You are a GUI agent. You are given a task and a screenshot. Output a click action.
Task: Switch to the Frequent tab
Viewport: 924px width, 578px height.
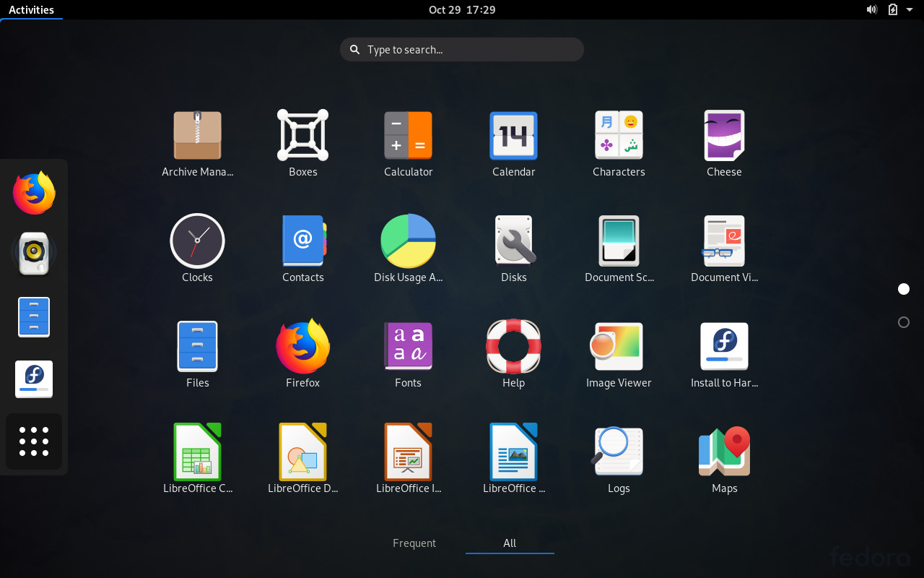414,543
